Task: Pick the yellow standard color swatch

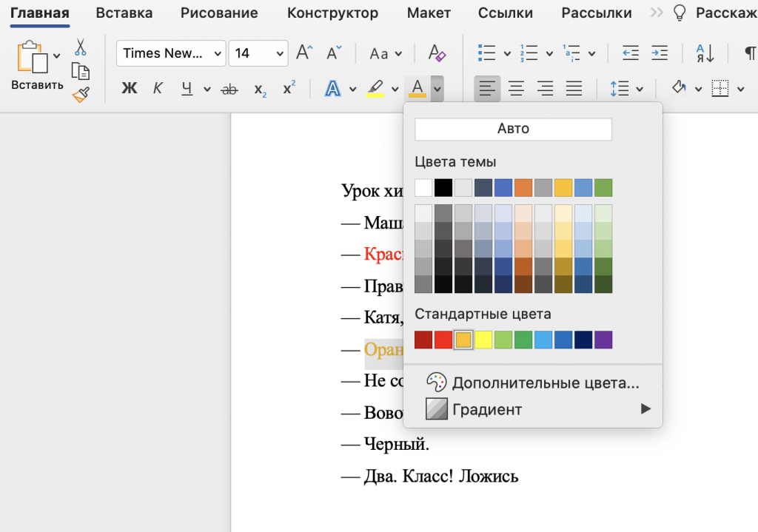Action: 483,340
